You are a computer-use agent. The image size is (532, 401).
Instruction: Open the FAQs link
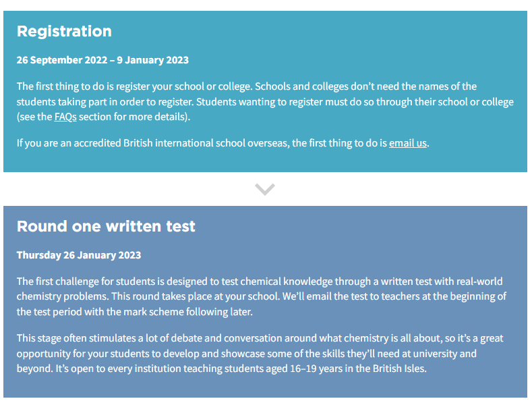[x=65, y=117]
